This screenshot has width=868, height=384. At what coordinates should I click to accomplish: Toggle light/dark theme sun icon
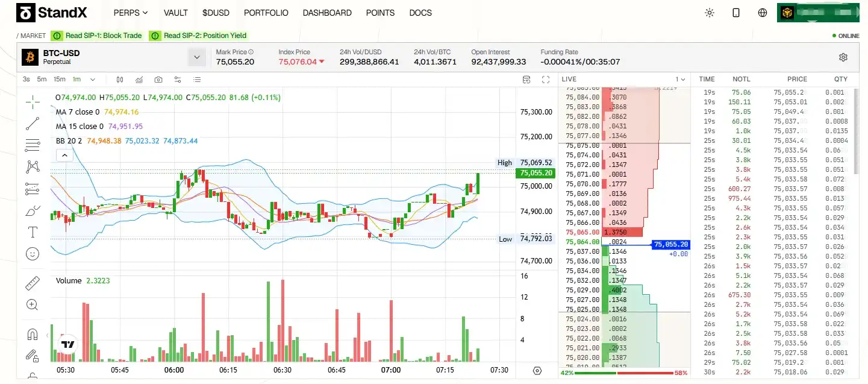(x=710, y=13)
